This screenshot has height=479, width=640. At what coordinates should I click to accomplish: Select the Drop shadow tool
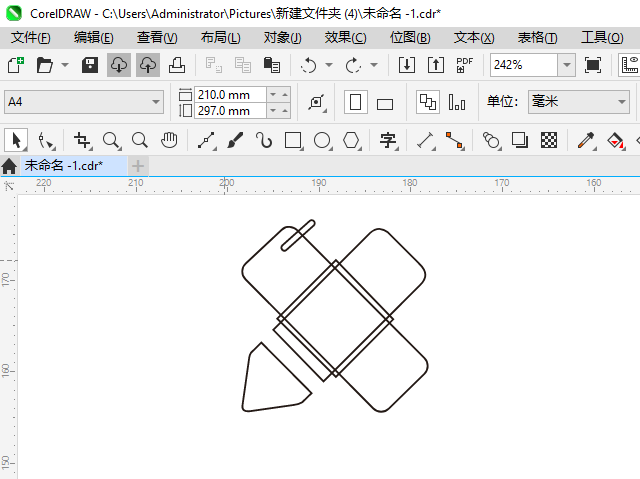point(520,140)
